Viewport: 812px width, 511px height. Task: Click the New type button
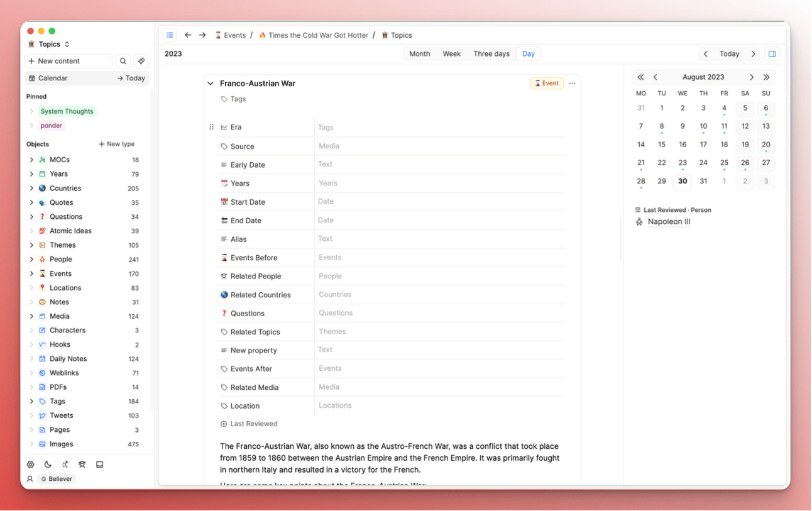117,145
